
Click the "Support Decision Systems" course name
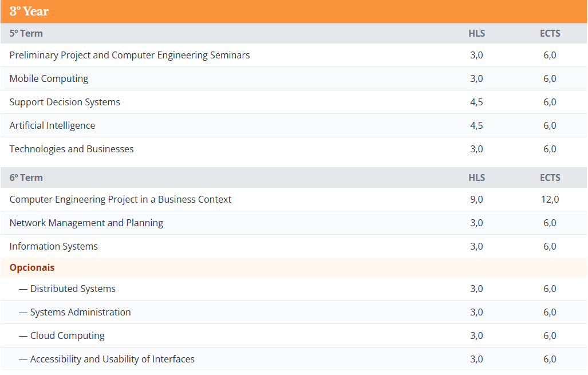click(65, 102)
